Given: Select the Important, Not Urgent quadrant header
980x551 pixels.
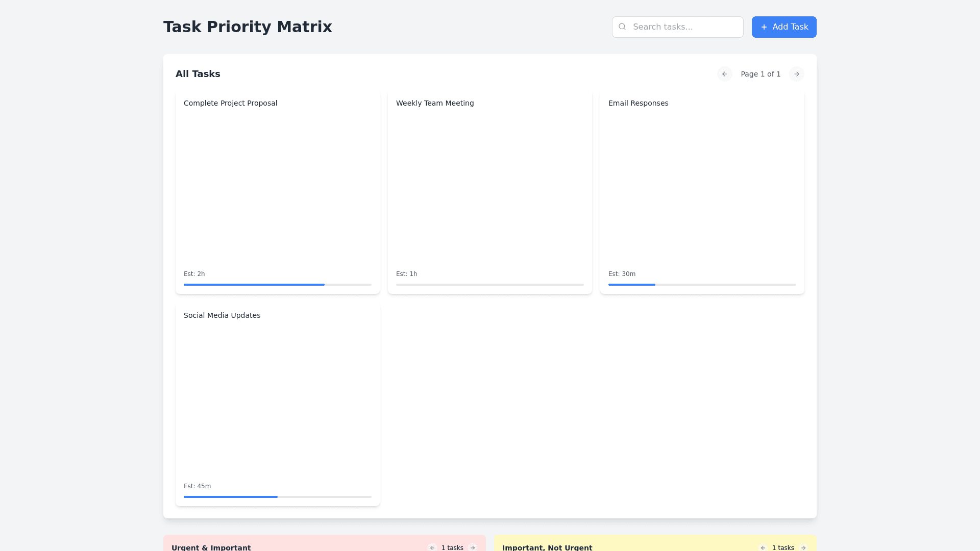Looking at the screenshot, I should click(547, 547).
